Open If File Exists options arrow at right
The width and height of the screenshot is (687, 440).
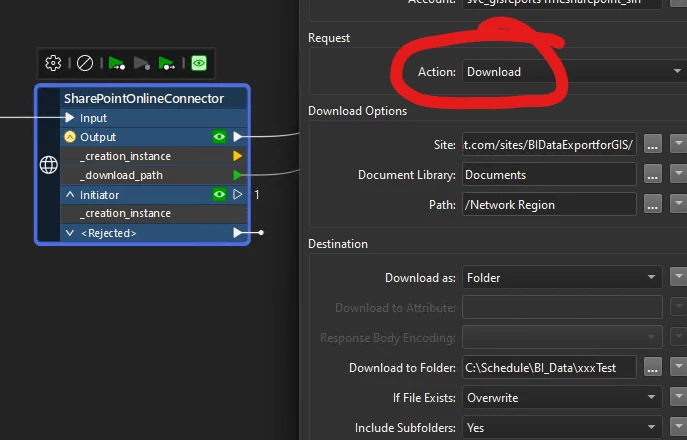(x=679, y=397)
